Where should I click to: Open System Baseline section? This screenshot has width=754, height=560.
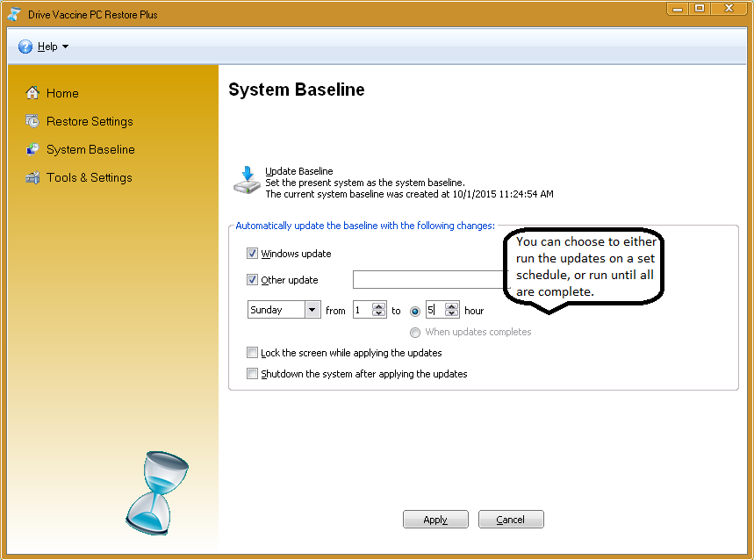90,149
